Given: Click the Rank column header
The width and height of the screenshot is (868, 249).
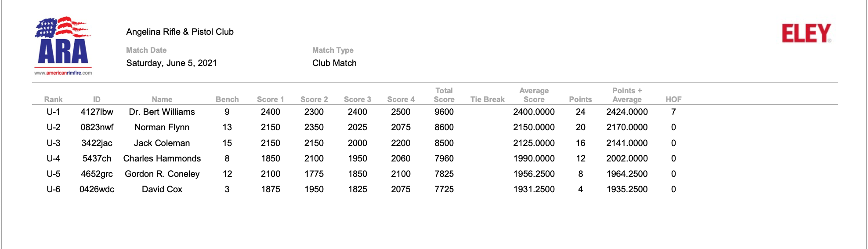Looking at the screenshot, I should point(53,99).
